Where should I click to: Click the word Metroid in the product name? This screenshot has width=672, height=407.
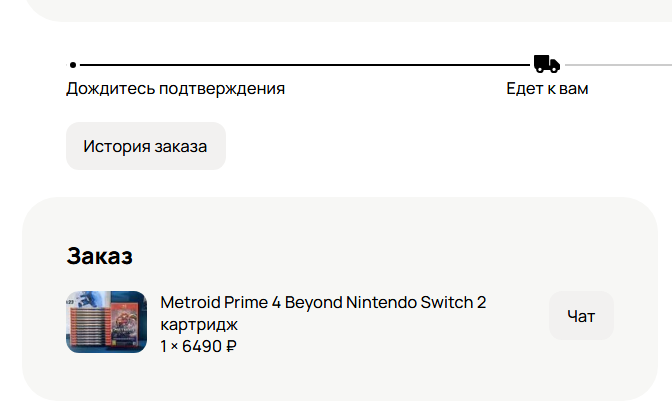pyautogui.click(x=188, y=302)
